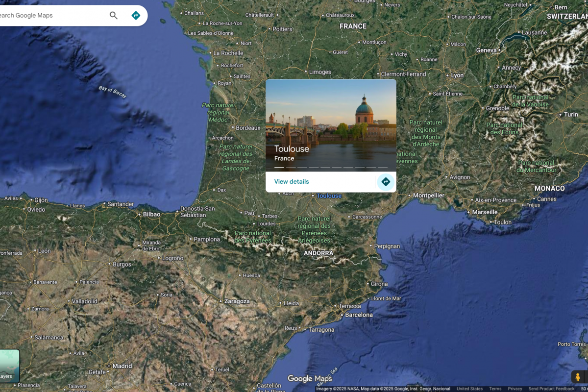Click the Bordeaux city label
Image resolution: width=588 pixels, height=392 pixels.
pos(248,128)
